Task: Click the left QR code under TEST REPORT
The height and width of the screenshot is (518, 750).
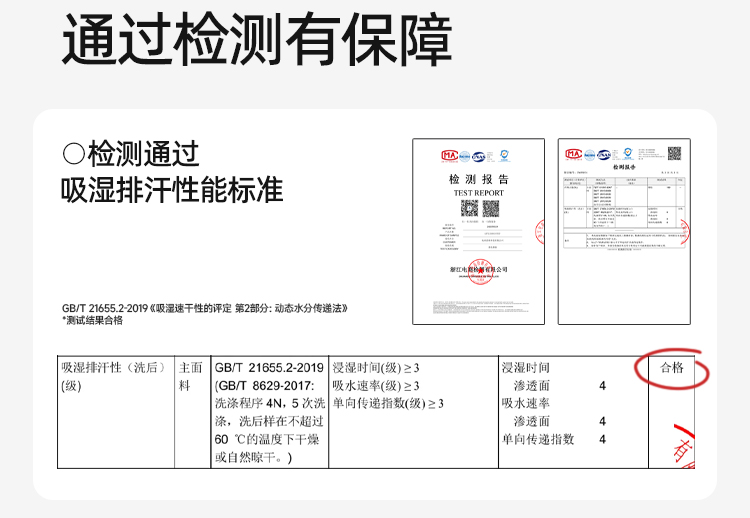Action: (x=468, y=208)
